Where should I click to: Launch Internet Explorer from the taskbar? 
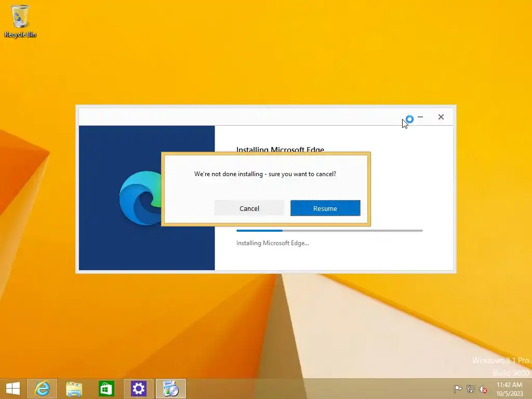click(42, 389)
